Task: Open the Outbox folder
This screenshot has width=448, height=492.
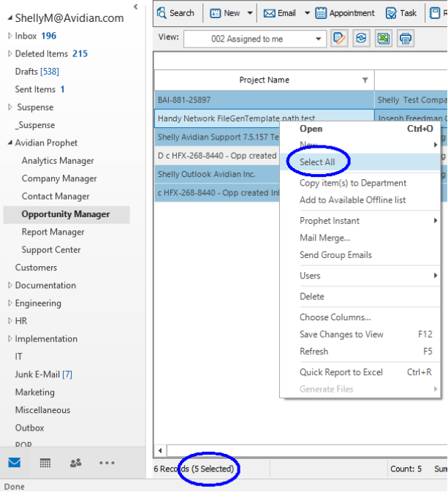Action: [x=30, y=428]
